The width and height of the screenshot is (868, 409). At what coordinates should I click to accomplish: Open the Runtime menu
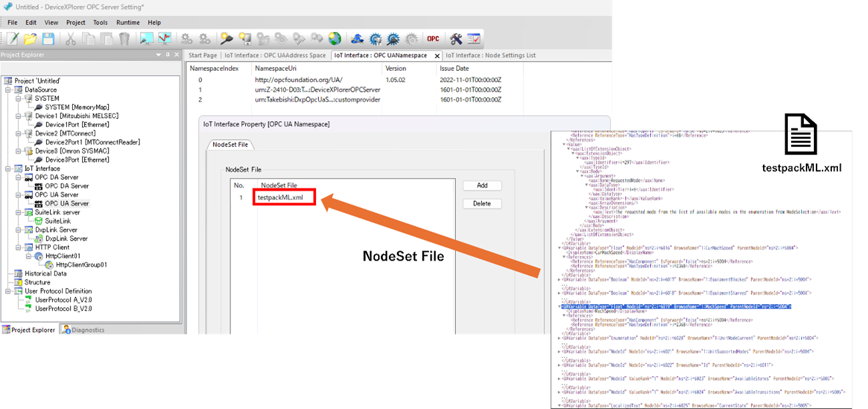[128, 22]
